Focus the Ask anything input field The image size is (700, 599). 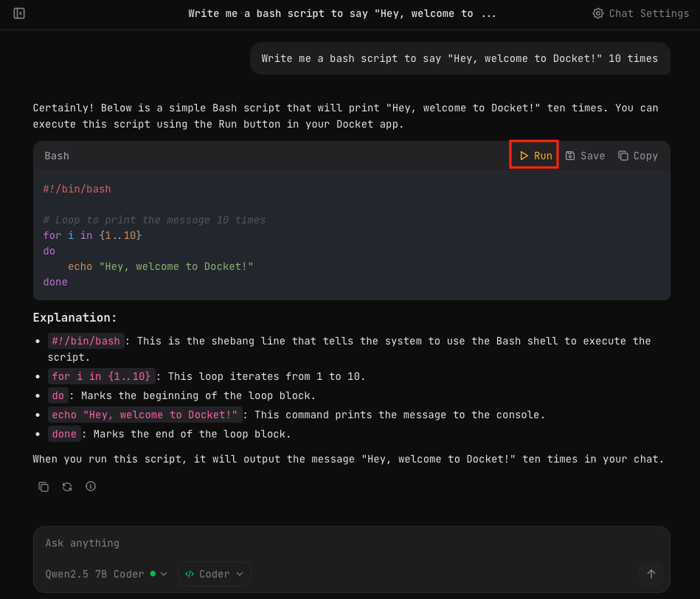click(295, 543)
